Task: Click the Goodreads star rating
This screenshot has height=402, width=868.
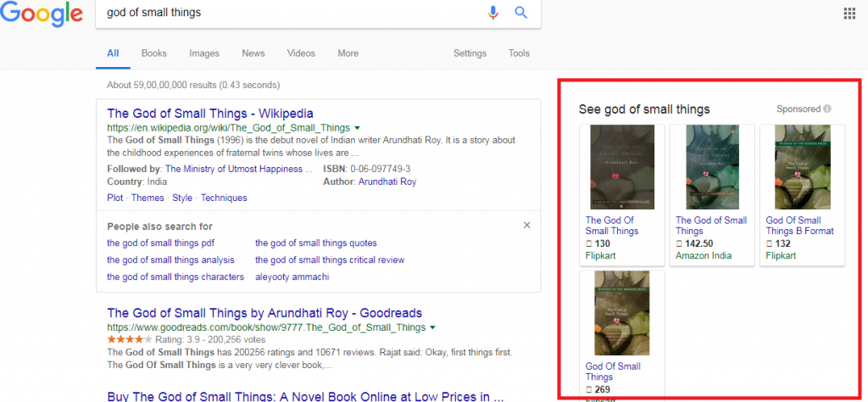Action: (130, 339)
